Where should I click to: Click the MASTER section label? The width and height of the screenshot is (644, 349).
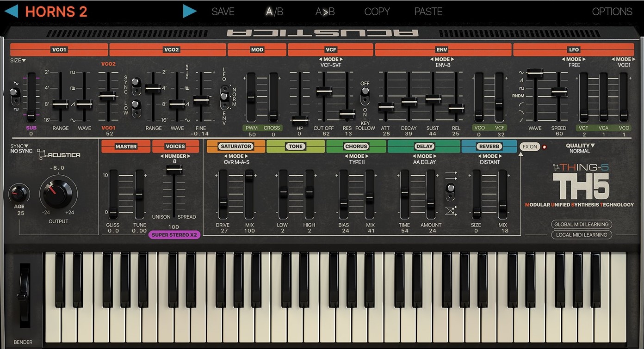click(126, 147)
